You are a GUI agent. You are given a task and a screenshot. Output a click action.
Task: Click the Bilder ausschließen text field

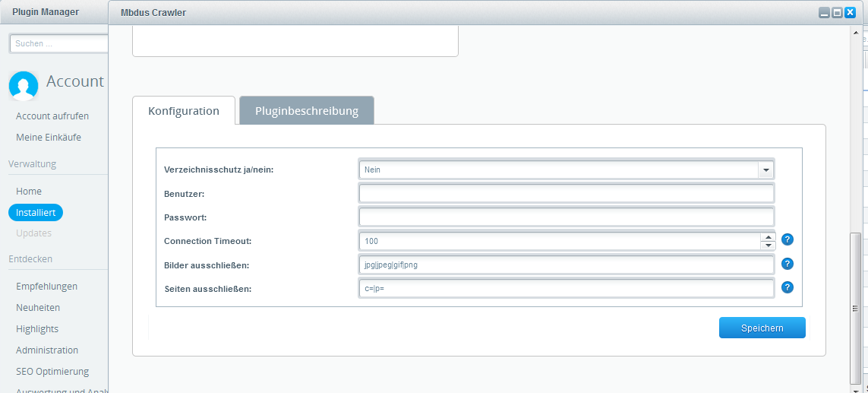566,265
